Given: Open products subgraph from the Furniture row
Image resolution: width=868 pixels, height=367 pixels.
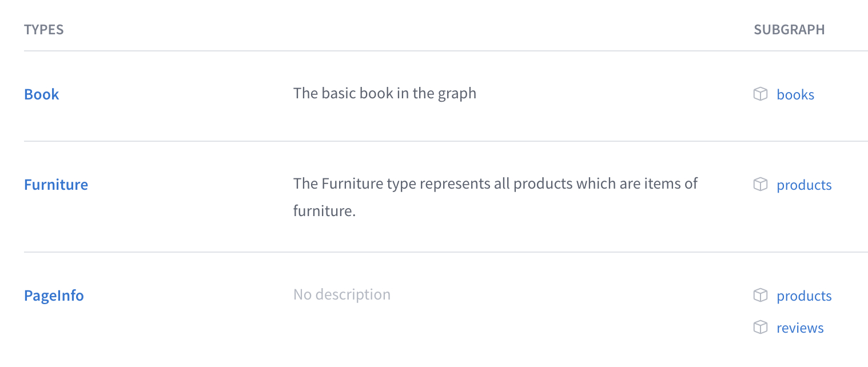Looking at the screenshot, I should click(803, 185).
